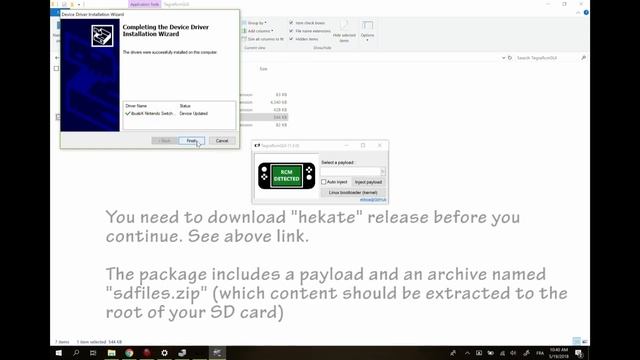Click the Size column header

click(264, 69)
